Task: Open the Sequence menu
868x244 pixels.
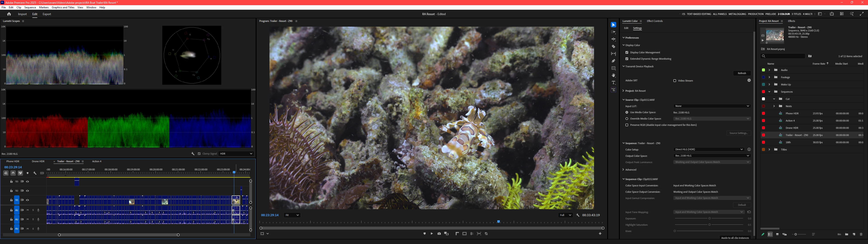Action: tap(30, 7)
